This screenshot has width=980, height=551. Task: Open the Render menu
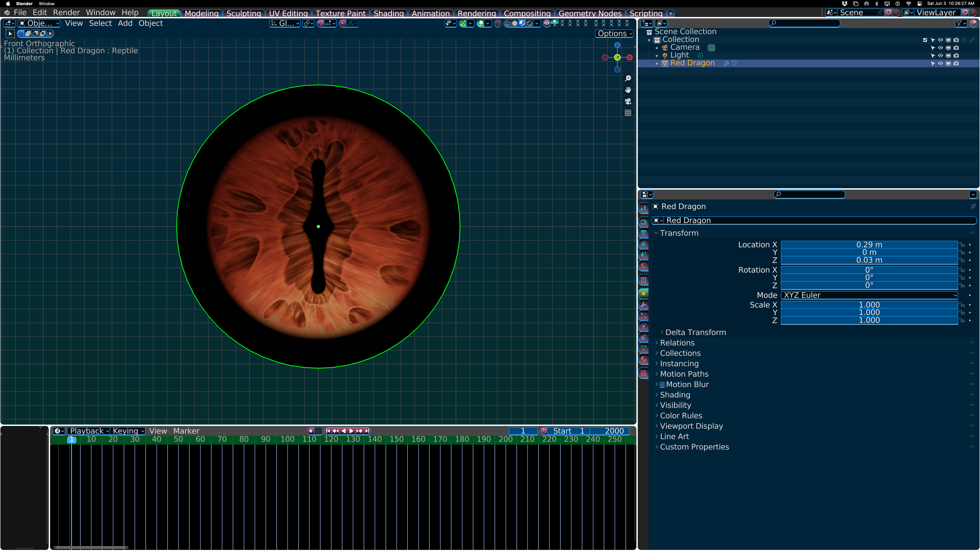(67, 13)
